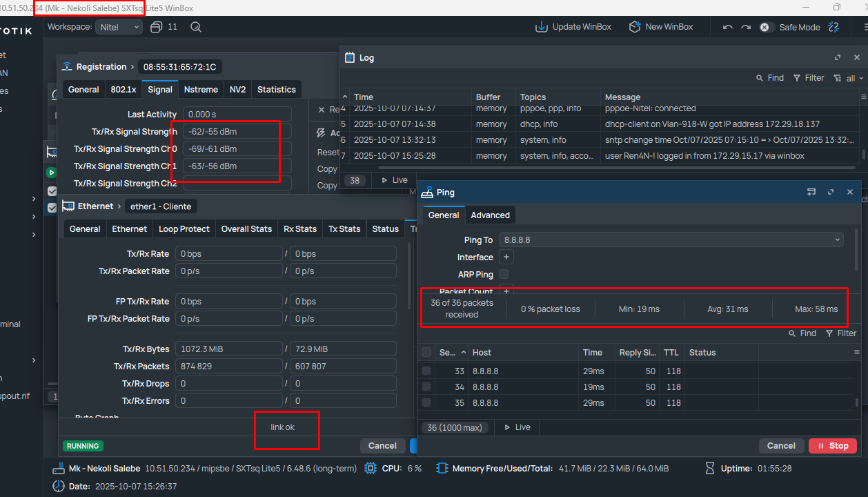The width and height of the screenshot is (868, 497).
Task: Enable the ARP Ping checkbox
Action: pyautogui.click(x=504, y=275)
